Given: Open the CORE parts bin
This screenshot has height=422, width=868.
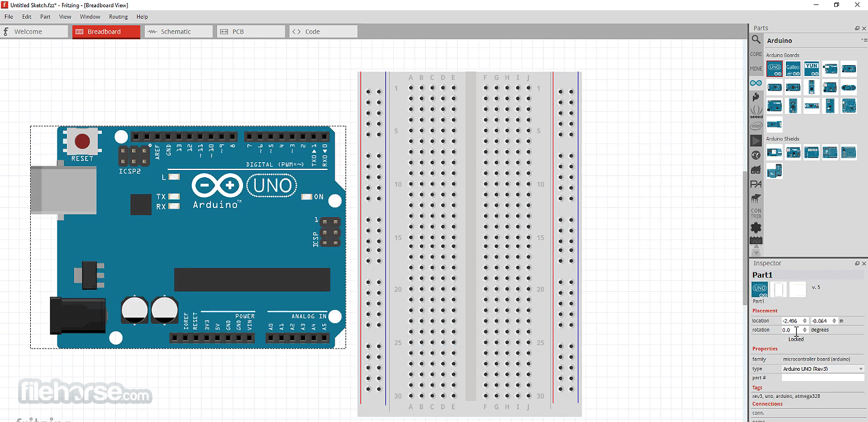Looking at the screenshot, I should (756, 54).
